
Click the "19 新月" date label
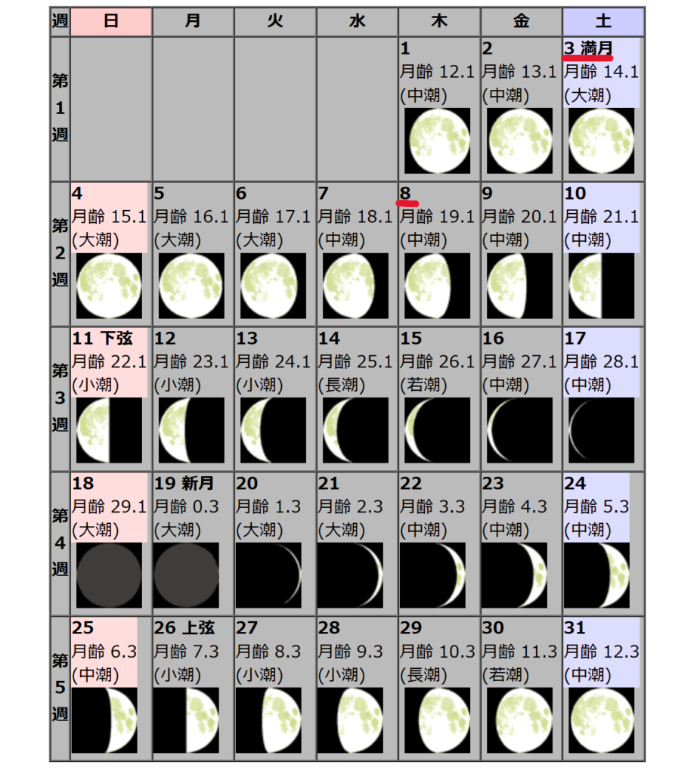tap(184, 484)
